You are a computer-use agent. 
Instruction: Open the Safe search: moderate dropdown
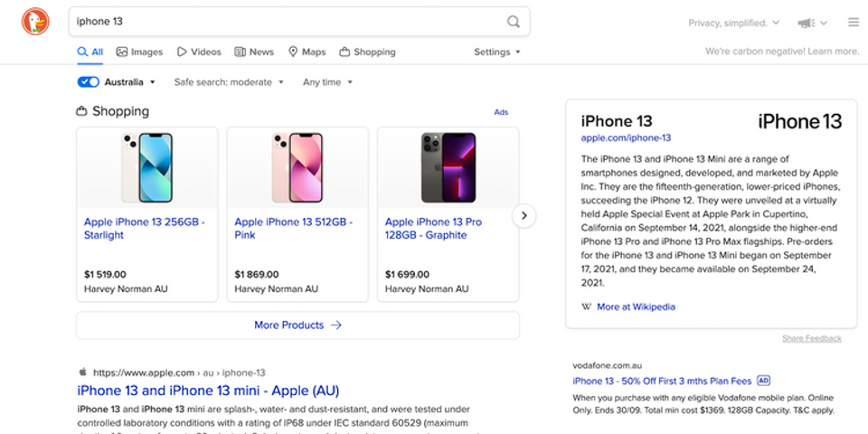pos(229,82)
